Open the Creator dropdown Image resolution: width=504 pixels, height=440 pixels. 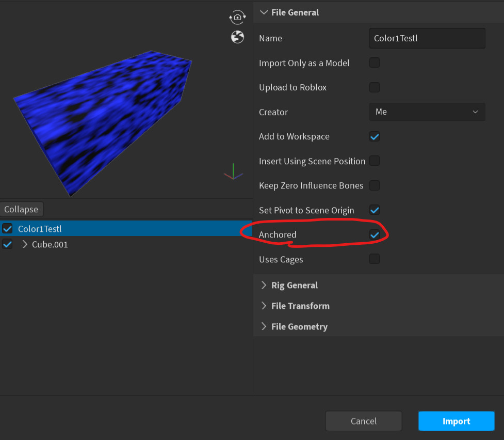[x=427, y=112]
